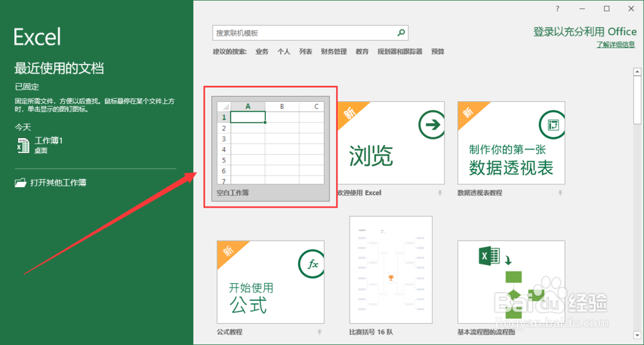644x345 pixels.
Task: Click the folder icon for opening other workbooks
Action: coord(21,183)
